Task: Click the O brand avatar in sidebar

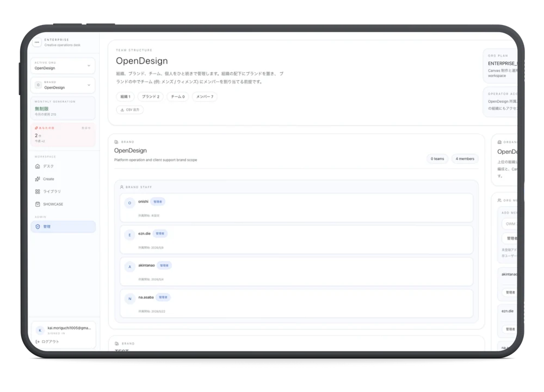Action: coord(38,85)
